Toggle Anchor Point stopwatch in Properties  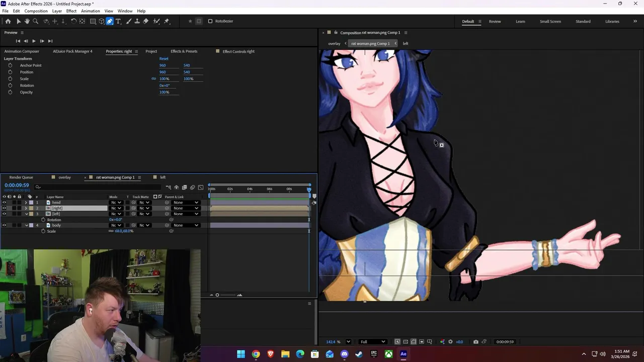coord(10,65)
